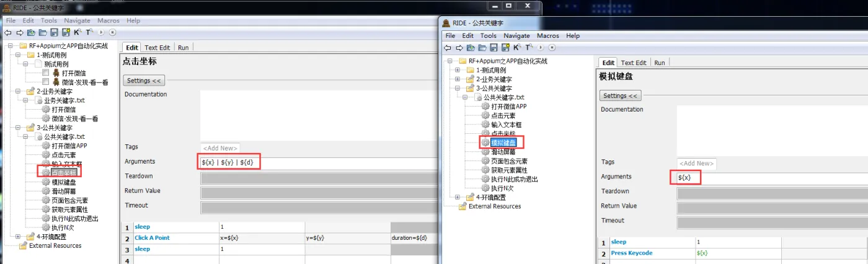Image resolution: width=868 pixels, height=264 pixels.
Task: Switch to Run tab in left window
Action: [184, 47]
